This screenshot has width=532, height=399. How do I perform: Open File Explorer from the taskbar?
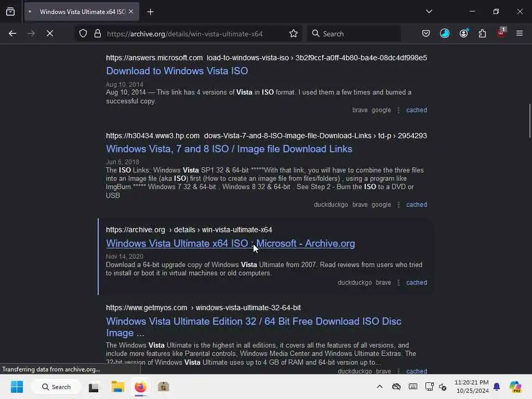point(118,387)
